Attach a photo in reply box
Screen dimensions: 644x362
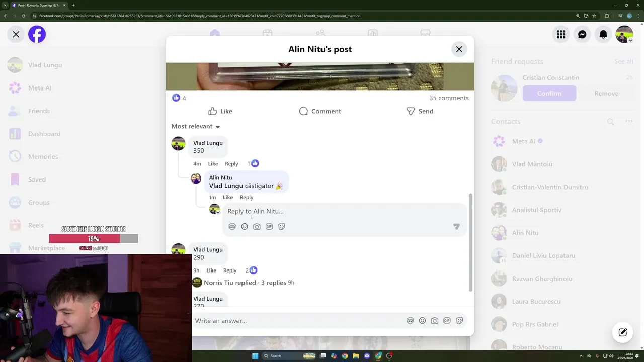point(257,227)
